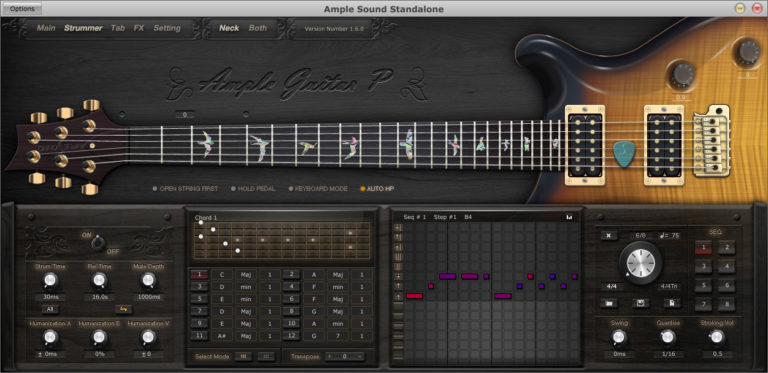Screen dimensions: 768x373
Task: Click the Rel Time knob
Action: (x=99, y=280)
